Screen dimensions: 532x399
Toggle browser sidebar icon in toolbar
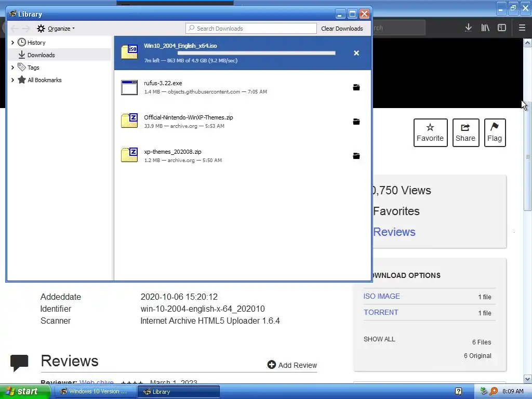tap(502, 28)
